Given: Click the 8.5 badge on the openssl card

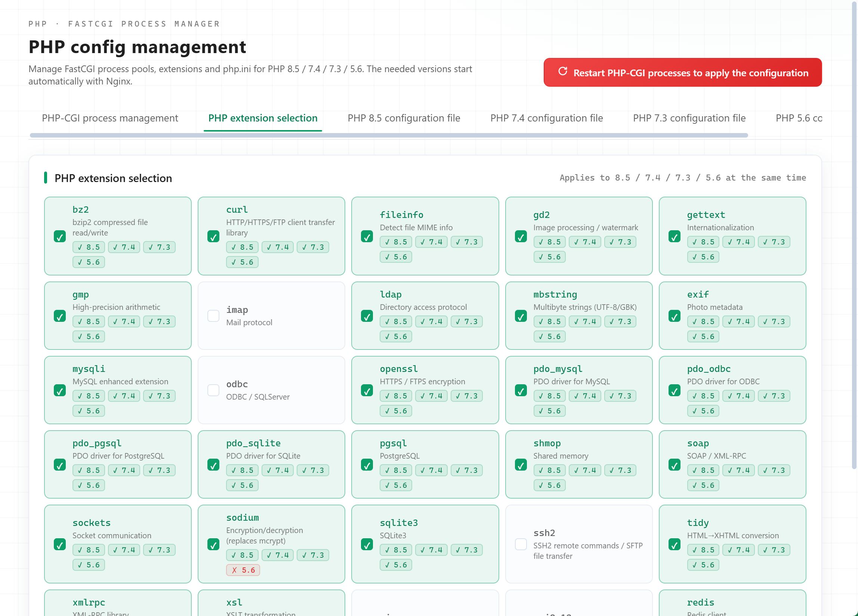Looking at the screenshot, I should coord(396,396).
